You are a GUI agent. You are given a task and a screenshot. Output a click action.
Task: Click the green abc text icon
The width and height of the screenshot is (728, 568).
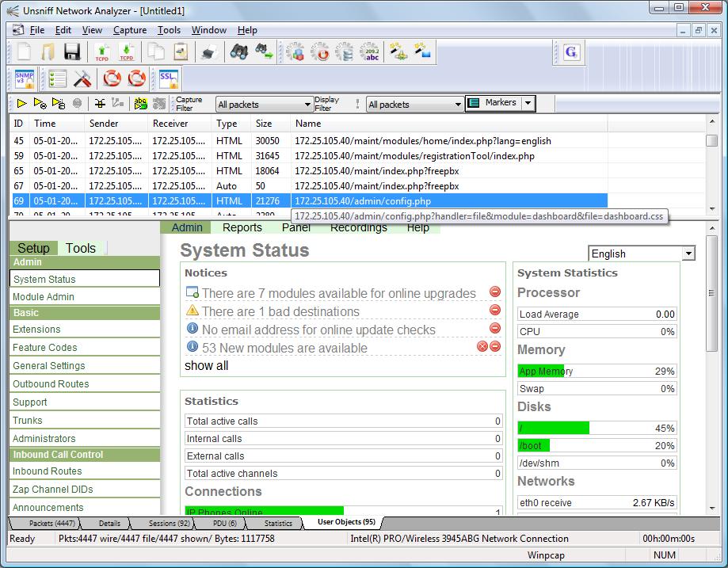[140, 103]
